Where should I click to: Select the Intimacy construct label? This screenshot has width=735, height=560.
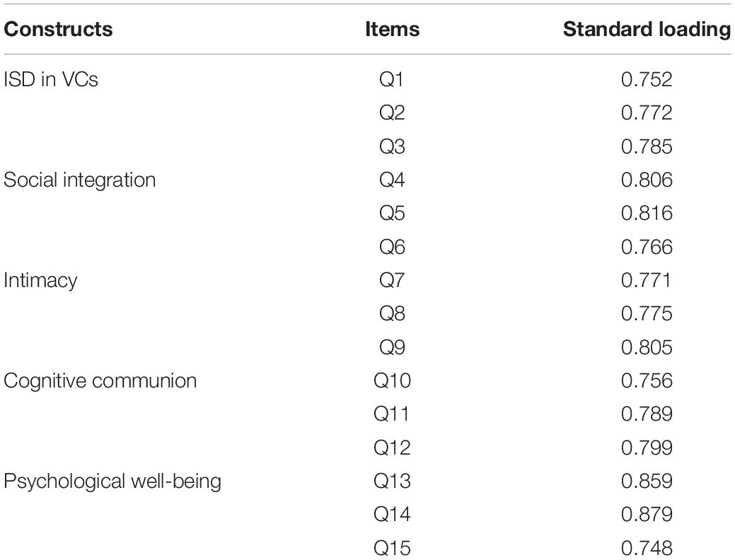[40, 281]
